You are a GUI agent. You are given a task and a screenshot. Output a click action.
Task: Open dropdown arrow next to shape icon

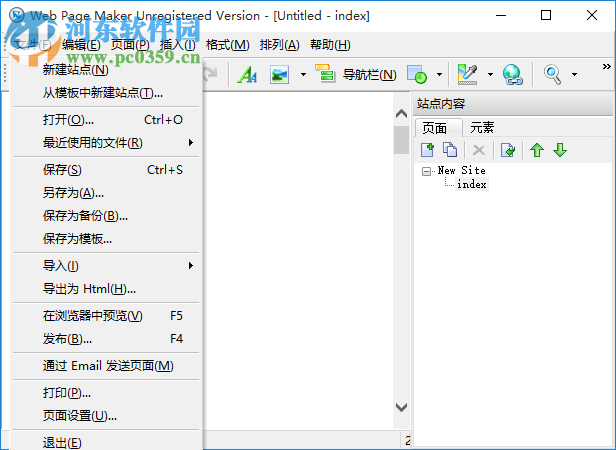(439, 74)
